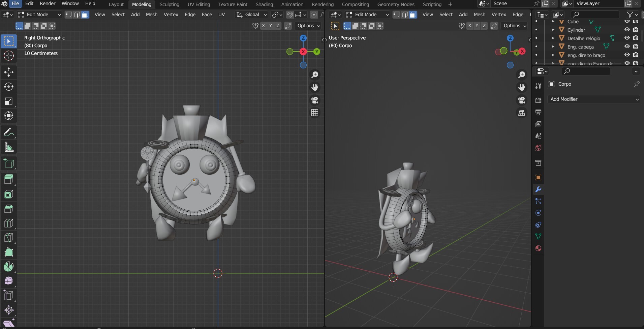Activate the Annotate pencil tool
The height and width of the screenshot is (329, 644).
tap(9, 132)
